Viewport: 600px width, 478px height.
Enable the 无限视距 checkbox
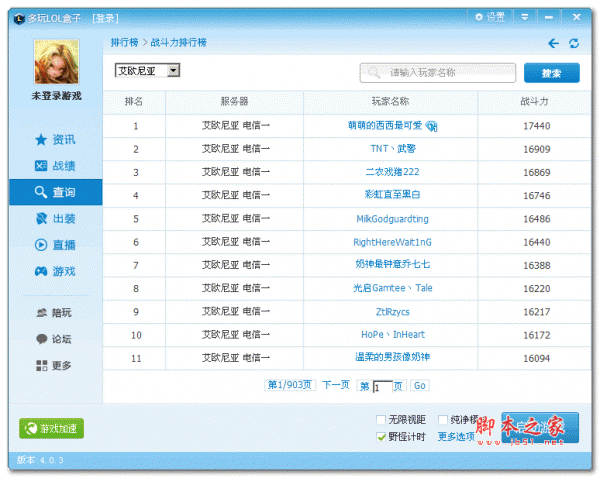(381, 420)
